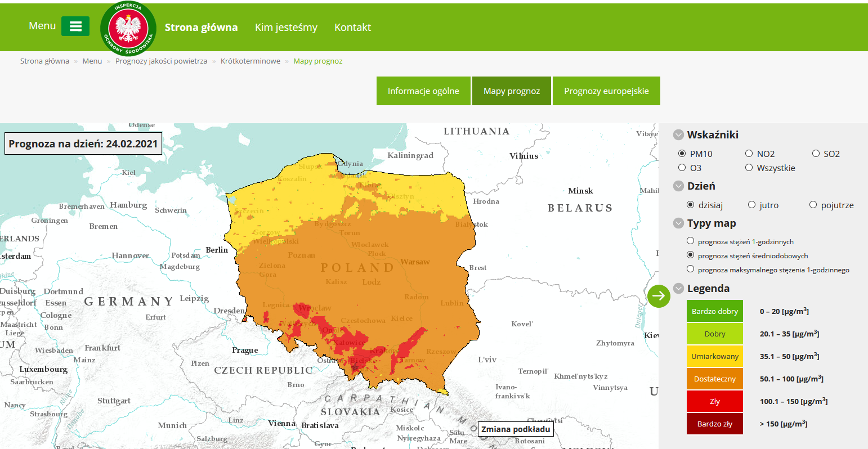This screenshot has height=449, width=868.
Task: Click the Umiarkowany yellow legend swatch
Action: tap(715, 356)
